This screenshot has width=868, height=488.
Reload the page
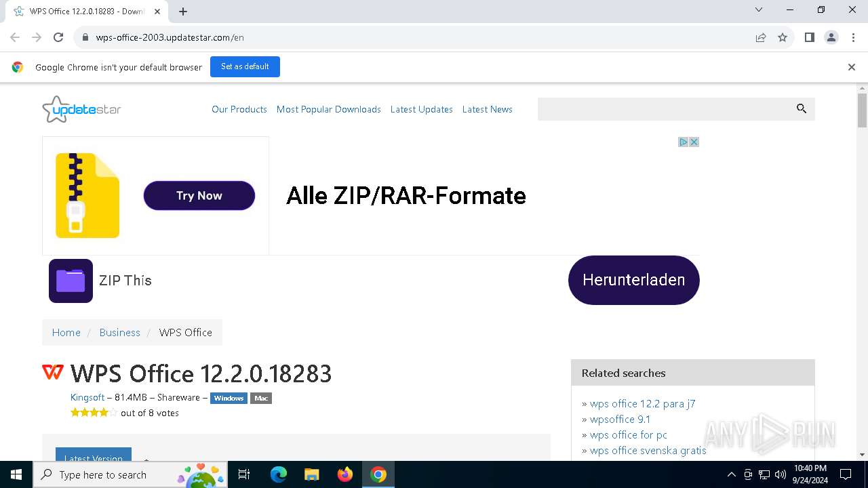[58, 37]
